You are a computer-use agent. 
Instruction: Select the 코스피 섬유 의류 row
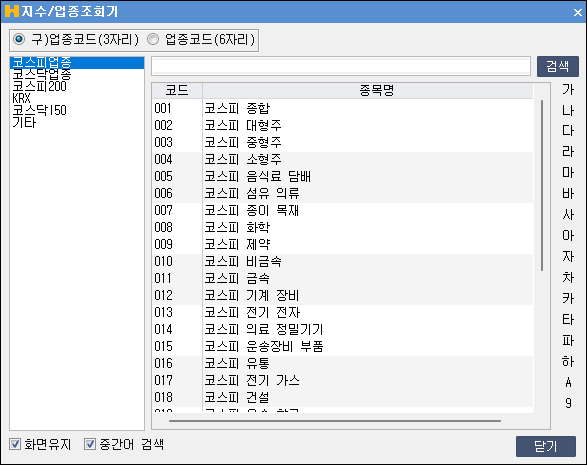pos(343,193)
